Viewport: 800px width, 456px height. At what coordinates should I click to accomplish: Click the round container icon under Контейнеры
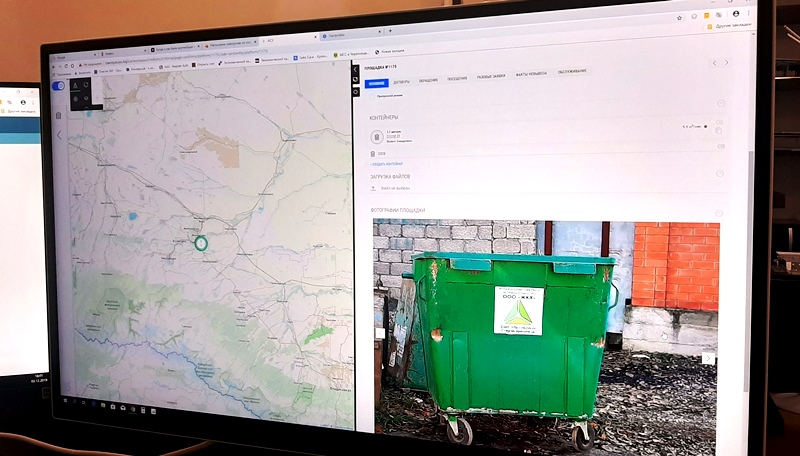(x=376, y=136)
